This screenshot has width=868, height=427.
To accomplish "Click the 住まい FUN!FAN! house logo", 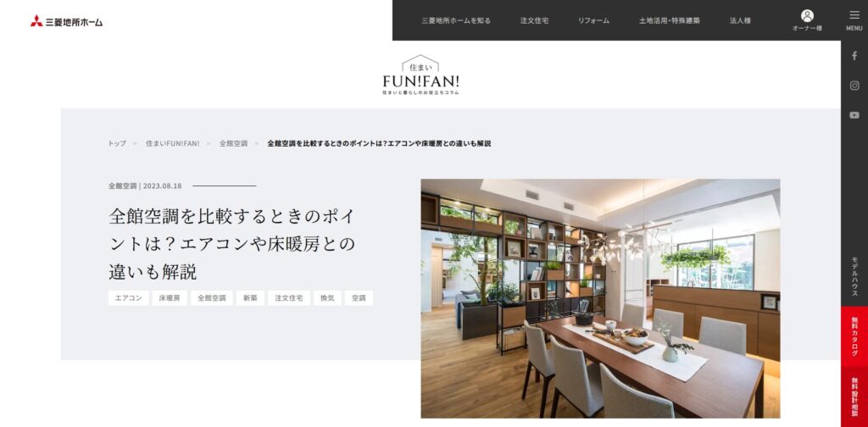I will pos(420,75).
